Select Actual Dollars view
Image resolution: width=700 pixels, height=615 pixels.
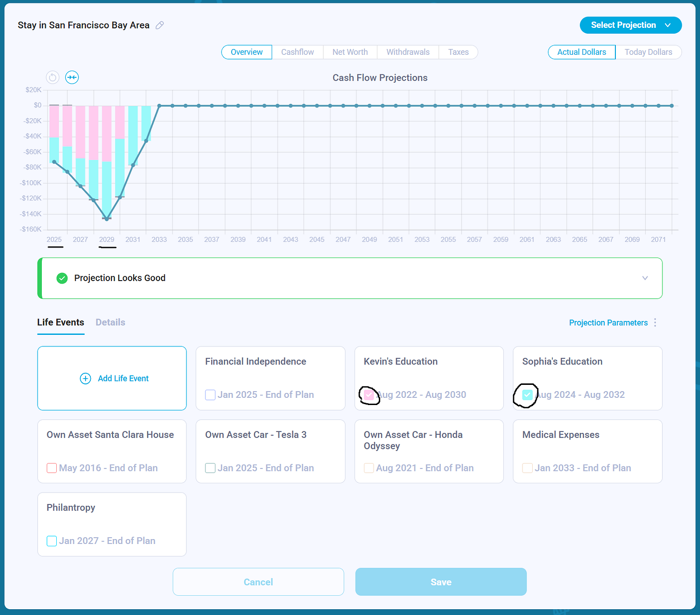[x=582, y=52]
